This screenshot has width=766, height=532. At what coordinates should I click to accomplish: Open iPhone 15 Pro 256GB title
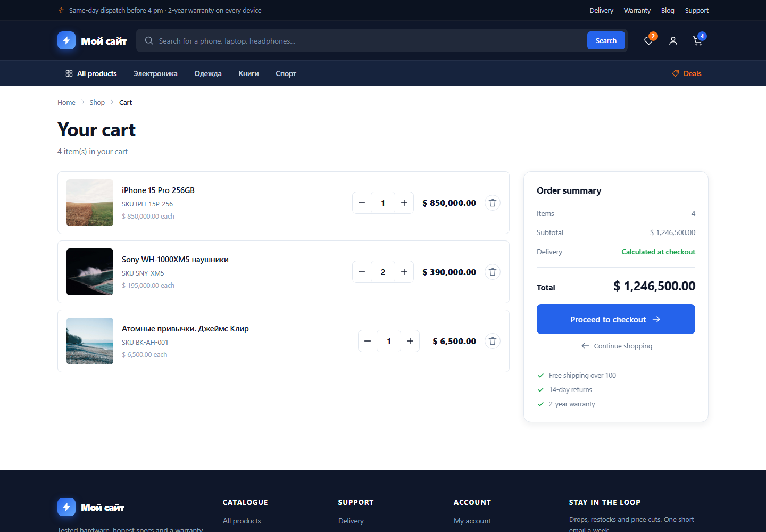coord(158,190)
